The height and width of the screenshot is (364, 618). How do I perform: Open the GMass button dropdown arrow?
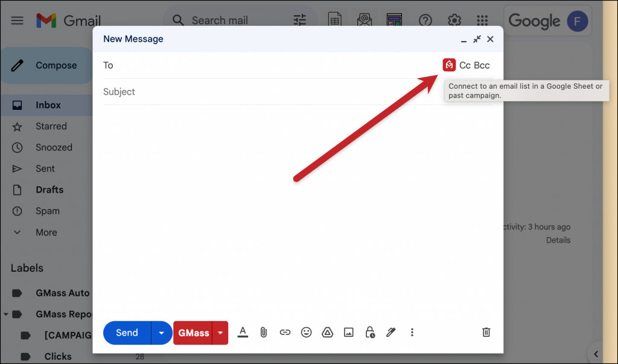[220, 332]
